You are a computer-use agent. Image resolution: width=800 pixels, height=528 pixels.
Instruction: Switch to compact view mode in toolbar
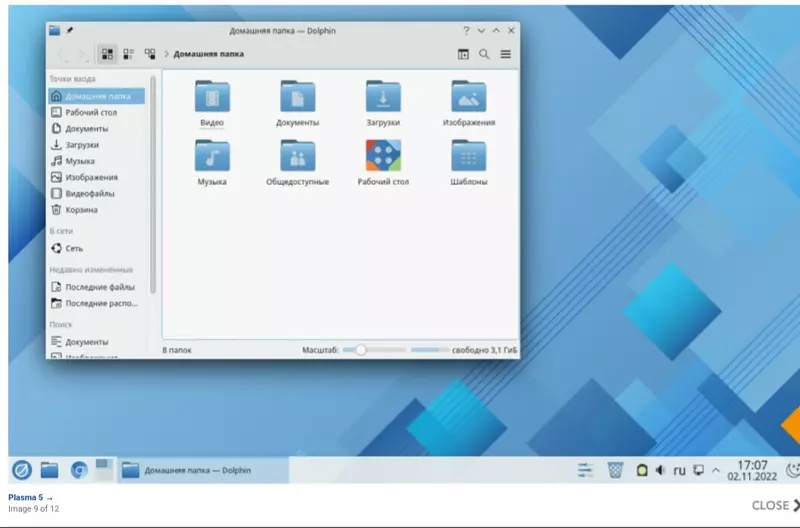pos(129,54)
